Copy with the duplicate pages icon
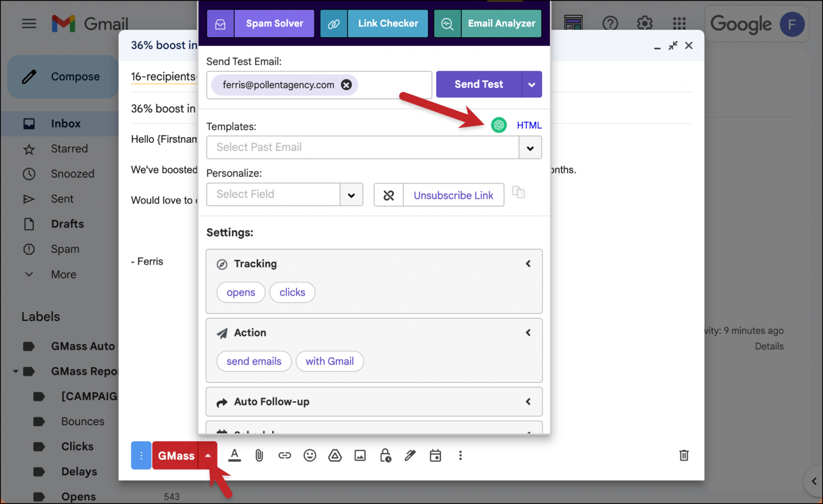823x504 pixels. (x=518, y=192)
